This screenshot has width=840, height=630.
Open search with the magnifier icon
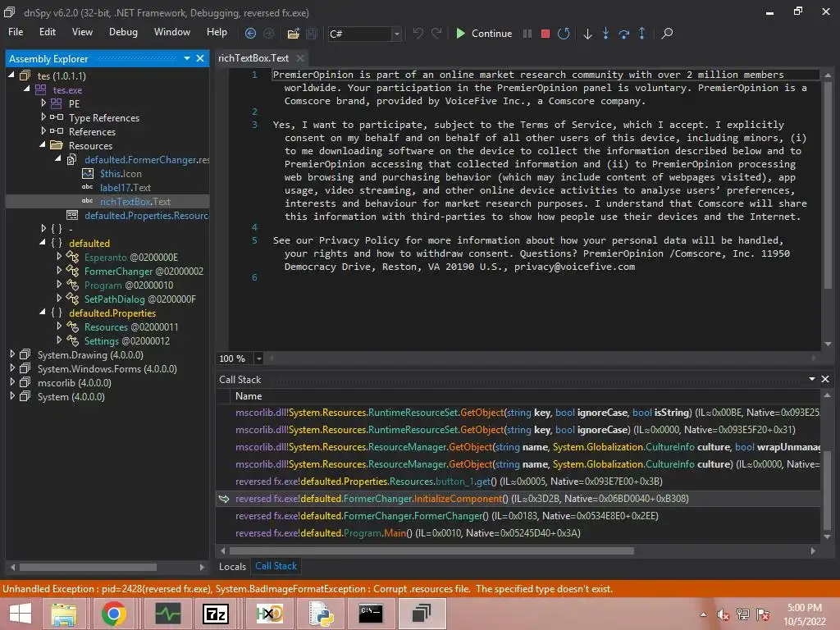click(667, 33)
